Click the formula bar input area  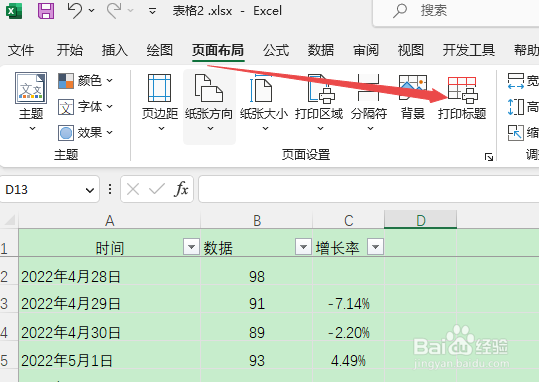[x=368, y=189]
